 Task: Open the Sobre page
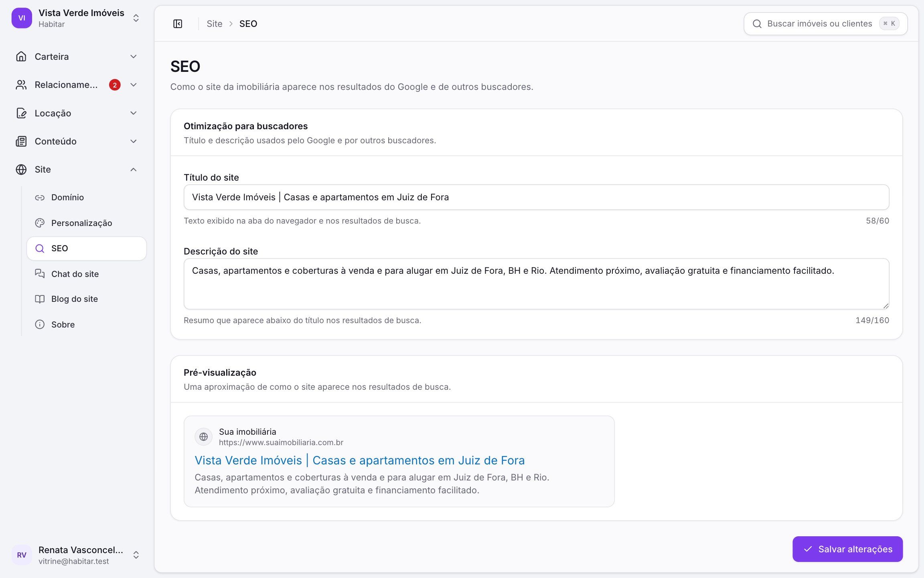pos(87,324)
